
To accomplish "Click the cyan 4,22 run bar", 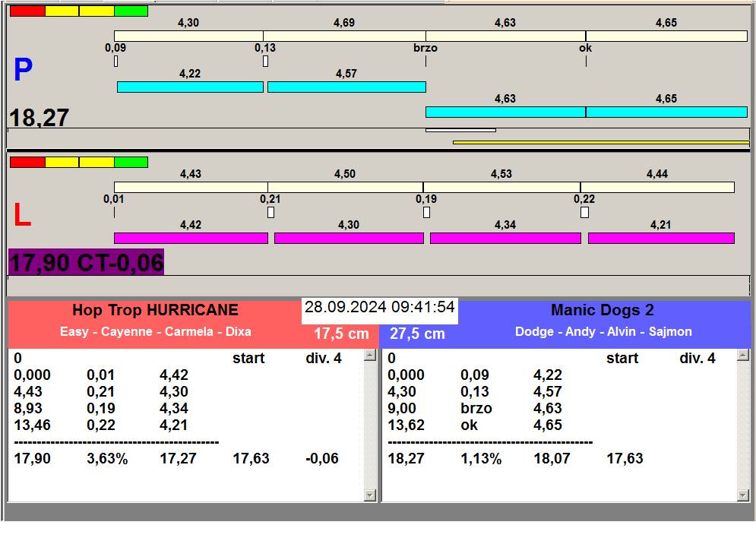I will (190, 87).
